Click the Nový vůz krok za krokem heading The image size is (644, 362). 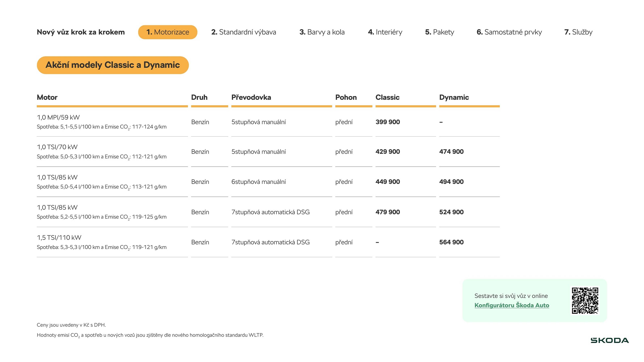[80, 32]
